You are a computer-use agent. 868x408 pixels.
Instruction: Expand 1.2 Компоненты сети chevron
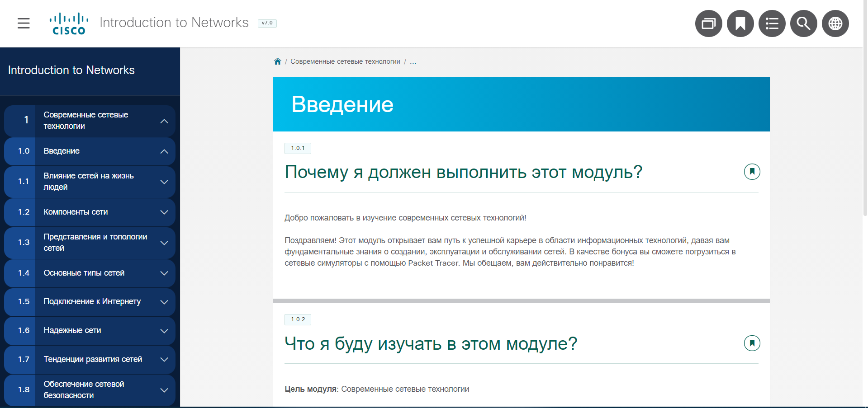(x=164, y=212)
